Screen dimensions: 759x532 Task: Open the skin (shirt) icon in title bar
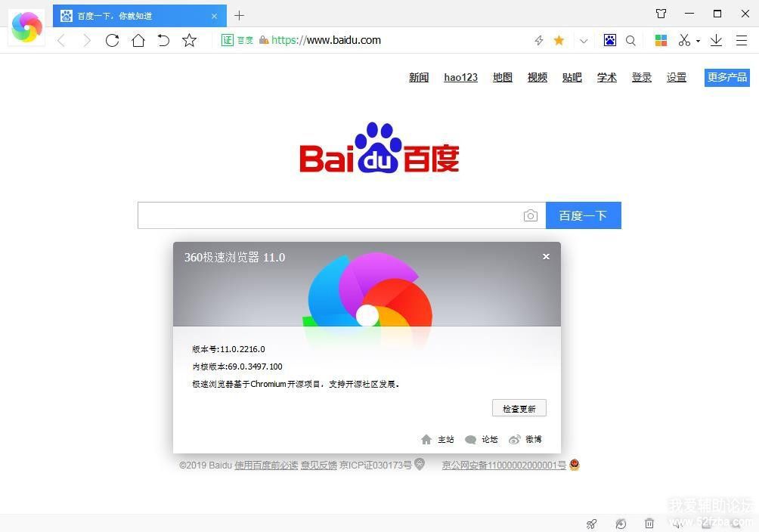(661, 14)
